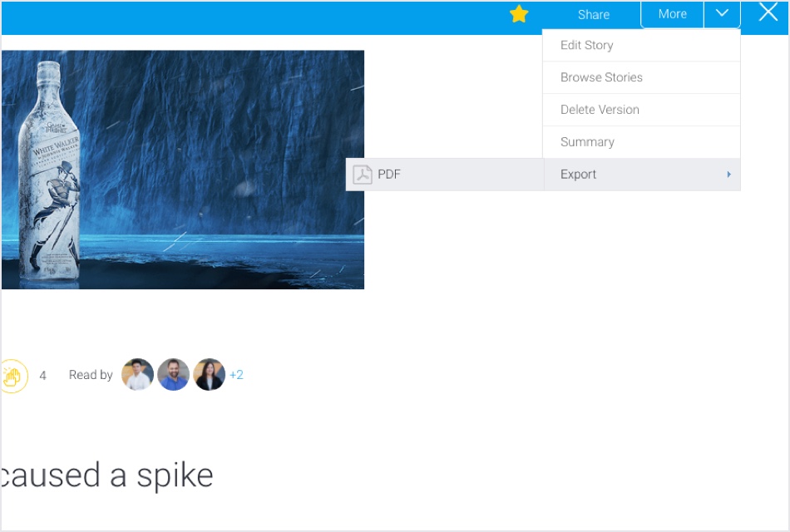Click the first reader avatar
The height and width of the screenshot is (532, 790).
[x=137, y=374]
